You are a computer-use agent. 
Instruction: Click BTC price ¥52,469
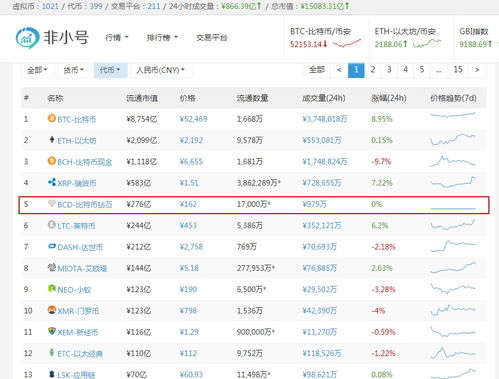pyautogui.click(x=193, y=119)
